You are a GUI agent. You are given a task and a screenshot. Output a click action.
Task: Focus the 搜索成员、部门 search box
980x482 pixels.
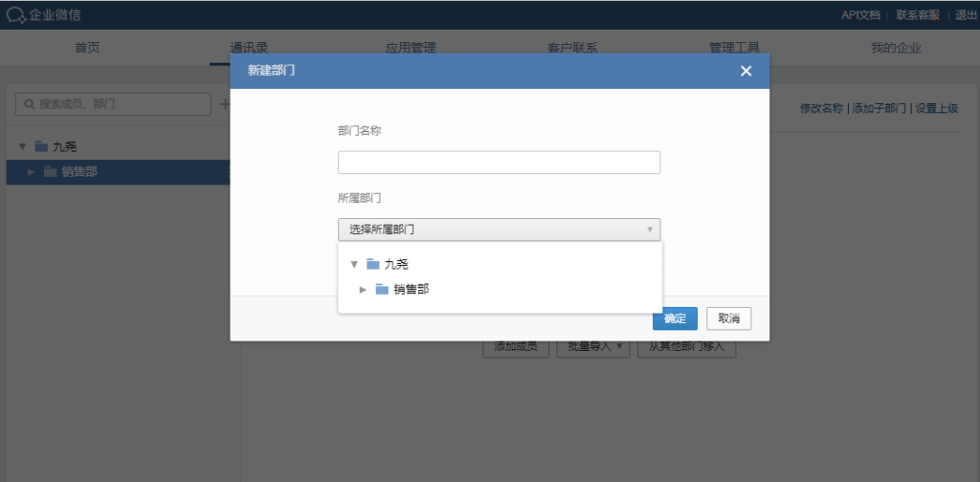113,104
